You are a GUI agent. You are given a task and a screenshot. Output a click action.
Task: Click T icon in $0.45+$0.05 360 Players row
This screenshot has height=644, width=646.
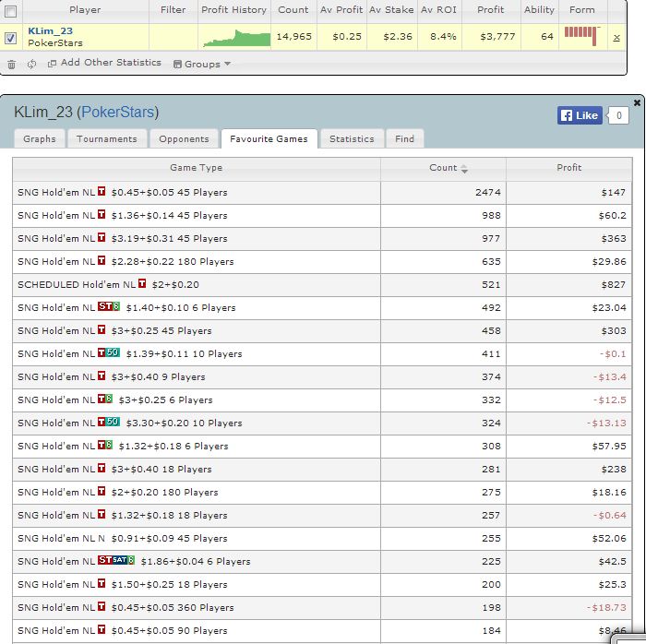pyautogui.click(x=102, y=606)
